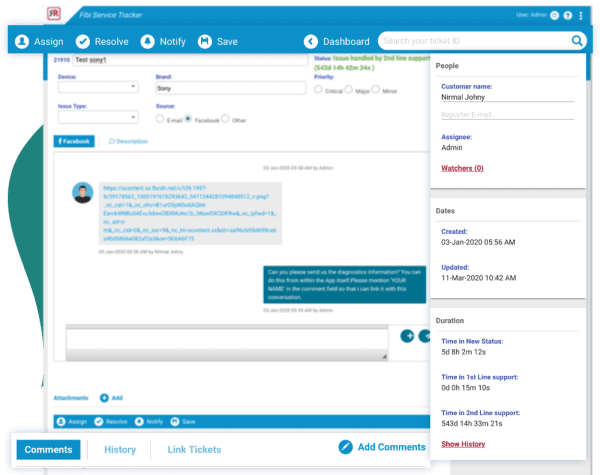Click the customer avatar in the conversation
Image resolution: width=600 pixels, height=475 pixels.
click(x=83, y=193)
